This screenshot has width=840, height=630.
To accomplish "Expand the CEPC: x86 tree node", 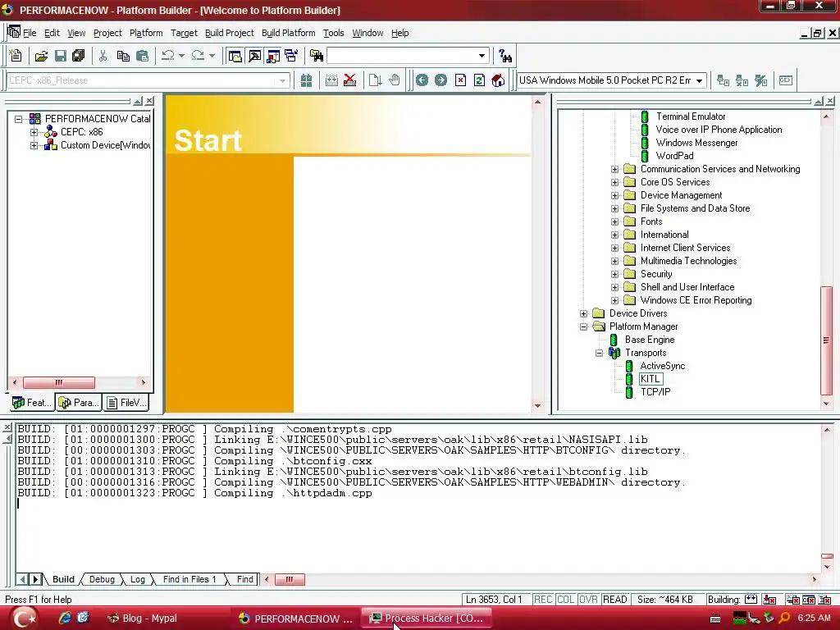I will pos(34,132).
